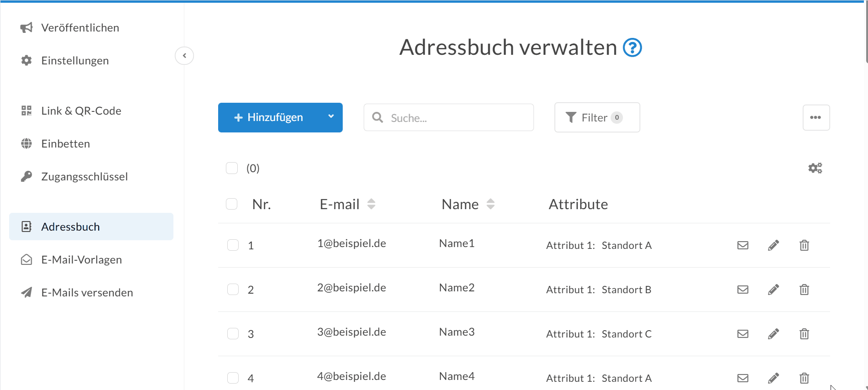
Task: Click the email 1@beispiel.de
Action: pos(351,243)
